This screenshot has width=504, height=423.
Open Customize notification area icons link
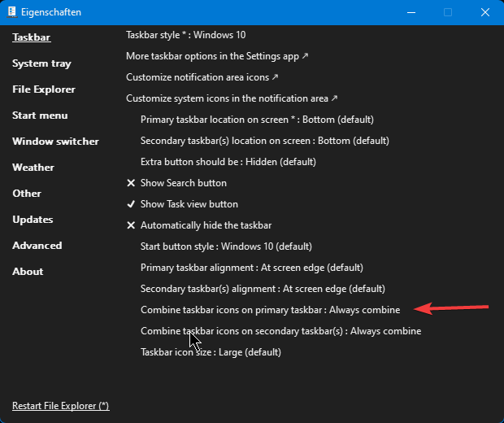pyautogui.click(x=202, y=77)
